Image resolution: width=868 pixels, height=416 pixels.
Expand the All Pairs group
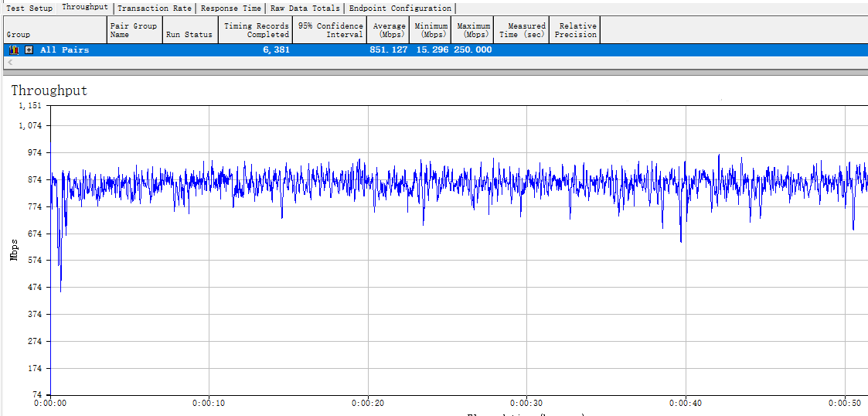coord(29,49)
